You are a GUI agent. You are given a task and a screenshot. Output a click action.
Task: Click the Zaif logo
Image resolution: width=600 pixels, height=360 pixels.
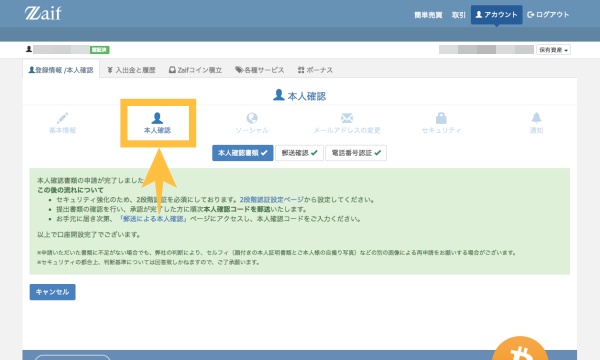(43, 13)
